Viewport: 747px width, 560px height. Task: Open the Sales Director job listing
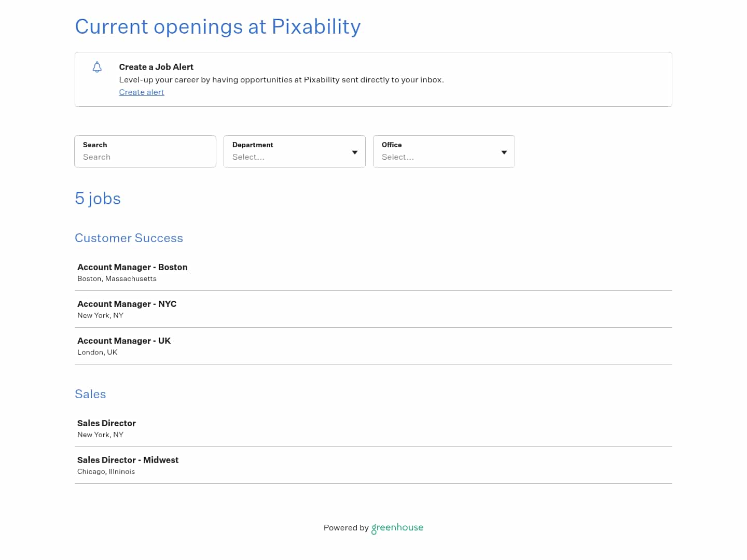tap(106, 423)
